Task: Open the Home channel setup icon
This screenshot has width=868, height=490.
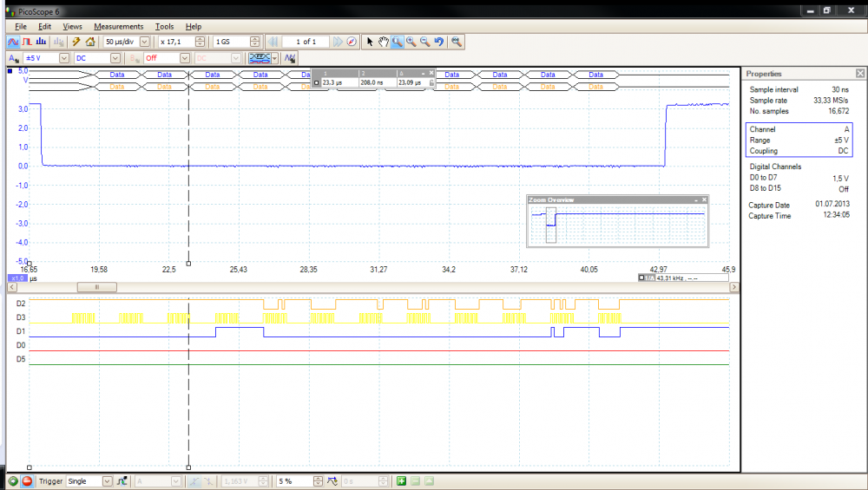Action: [90, 42]
